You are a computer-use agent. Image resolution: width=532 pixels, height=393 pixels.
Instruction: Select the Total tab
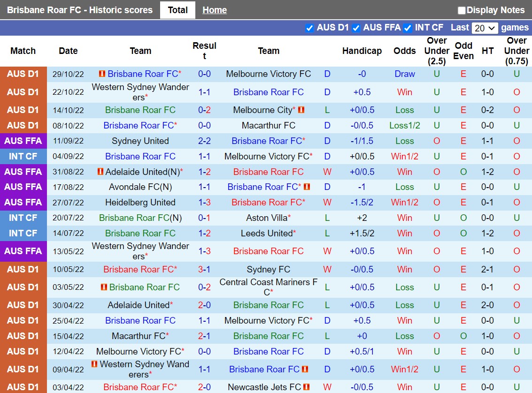177,10
